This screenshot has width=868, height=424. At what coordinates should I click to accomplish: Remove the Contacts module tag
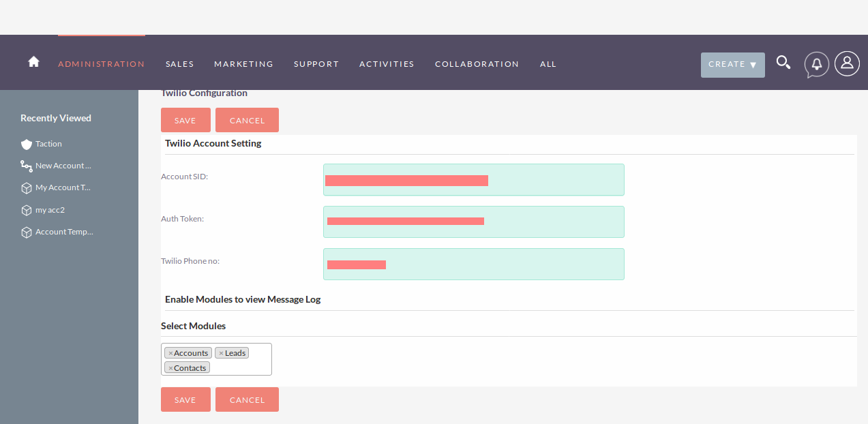click(170, 368)
